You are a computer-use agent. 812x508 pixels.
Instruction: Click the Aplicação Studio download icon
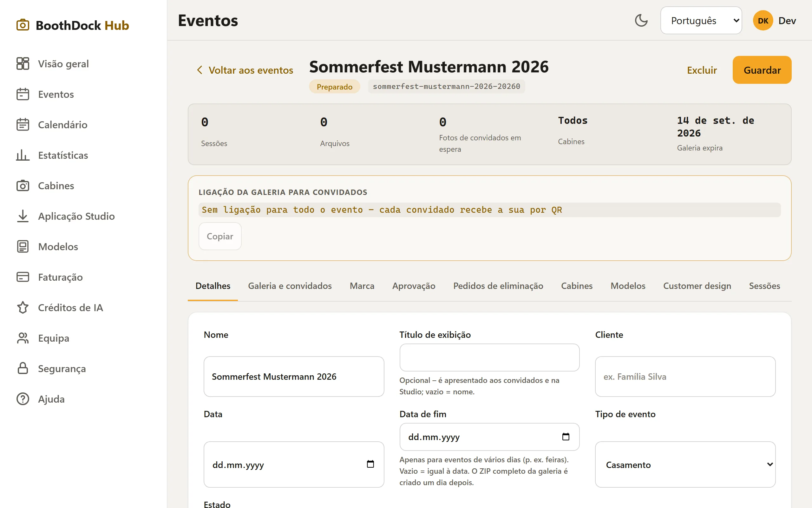(x=23, y=216)
